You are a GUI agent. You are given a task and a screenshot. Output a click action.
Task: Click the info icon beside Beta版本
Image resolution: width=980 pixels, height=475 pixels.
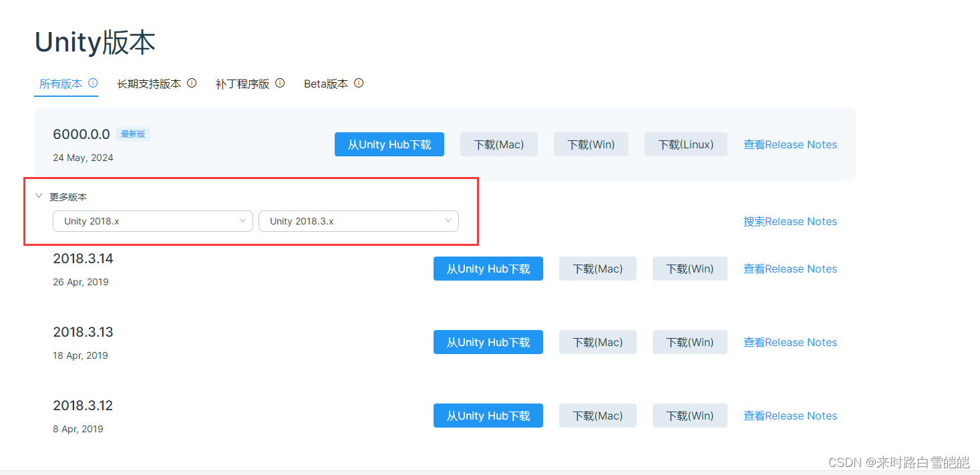359,83
